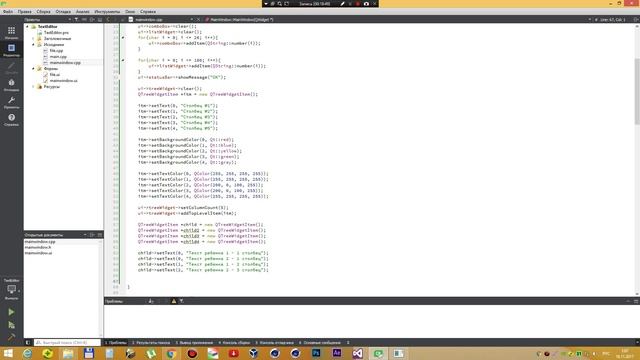
Task: Select mainwindow.cpp in the project tree
Action: (x=65, y=62)
